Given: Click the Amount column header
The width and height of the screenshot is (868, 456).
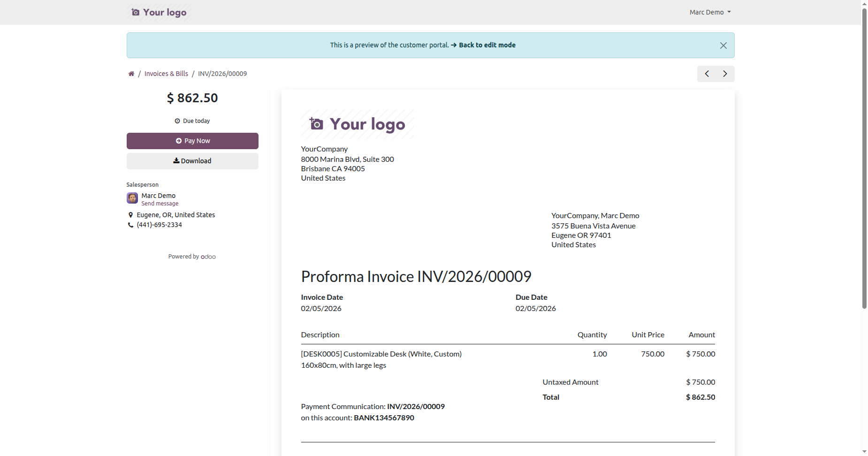Looking at the screenshot, I should [702, 335].
